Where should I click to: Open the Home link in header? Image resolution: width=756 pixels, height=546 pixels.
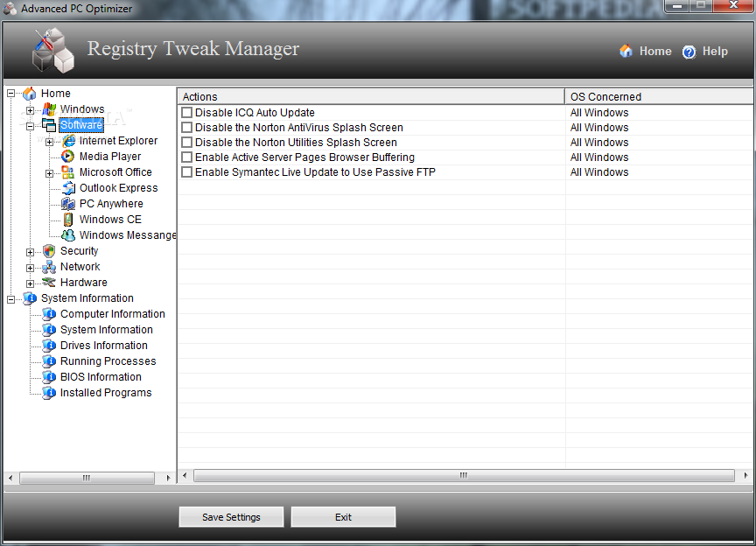pyautogui.click(x=655, y=51)
